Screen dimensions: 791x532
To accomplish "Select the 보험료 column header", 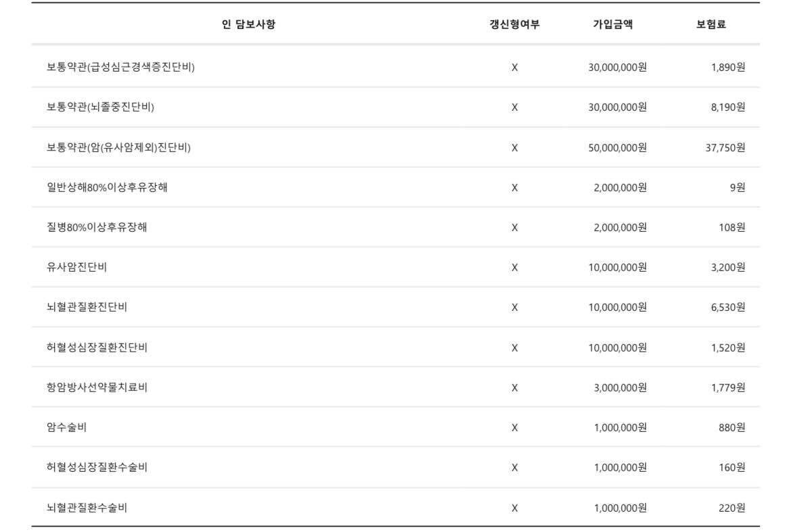I will [x=711, y=25].
